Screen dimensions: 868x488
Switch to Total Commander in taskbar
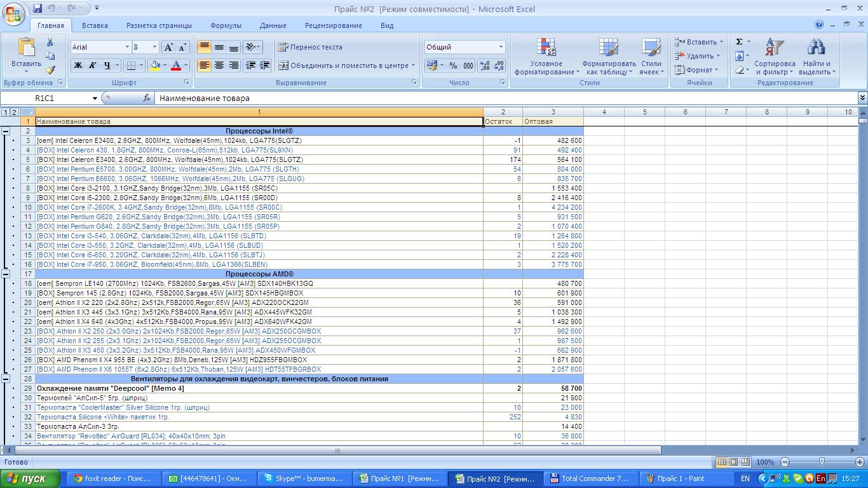590,478
